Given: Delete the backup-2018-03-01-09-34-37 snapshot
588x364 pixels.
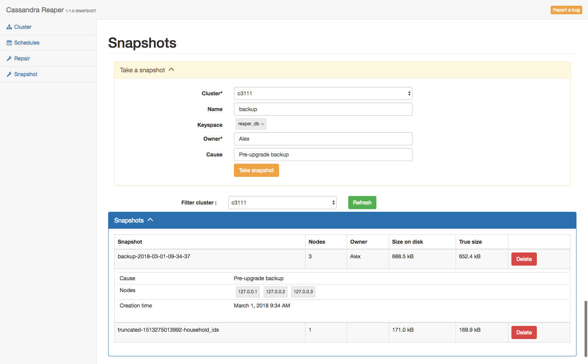Looking at the screenshot, I should (x=524, y=259).
